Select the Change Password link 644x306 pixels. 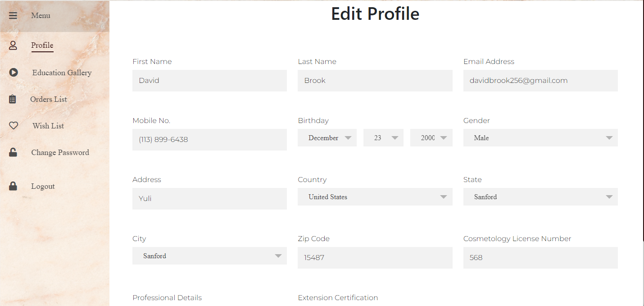coord(60,152)
